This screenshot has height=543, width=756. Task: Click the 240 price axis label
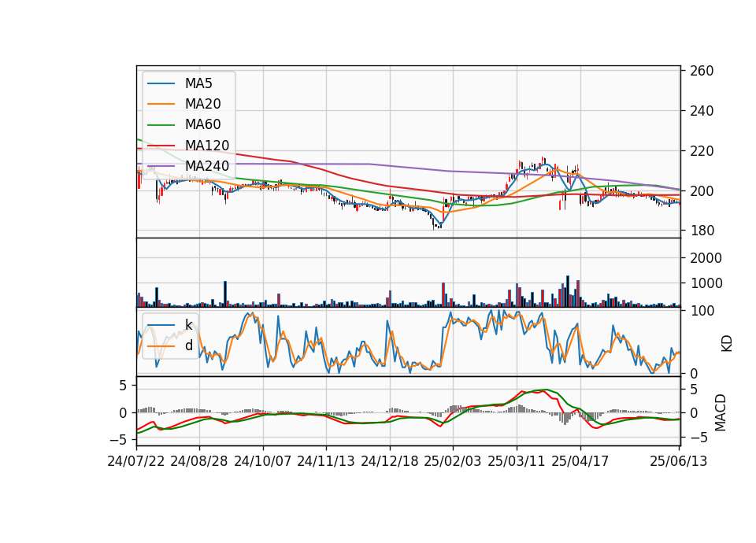702,111
